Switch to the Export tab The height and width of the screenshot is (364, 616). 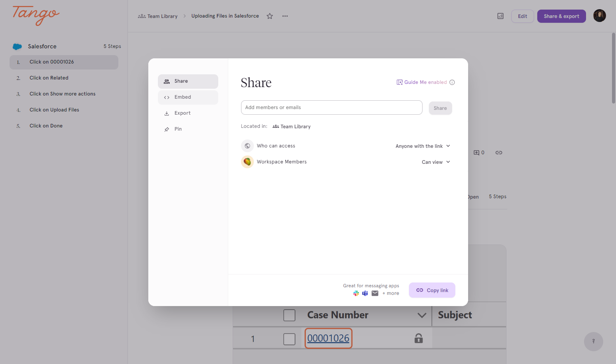click(x=188, y=113)
